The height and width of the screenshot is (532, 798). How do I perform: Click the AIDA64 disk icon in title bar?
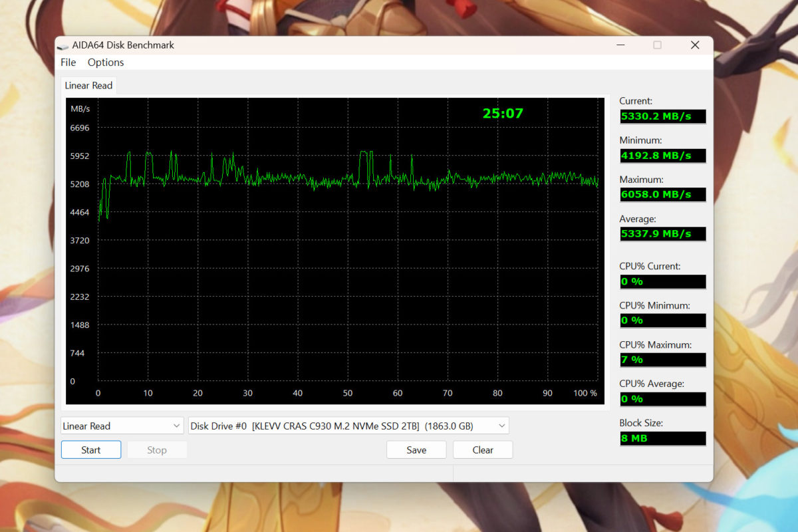63,45
